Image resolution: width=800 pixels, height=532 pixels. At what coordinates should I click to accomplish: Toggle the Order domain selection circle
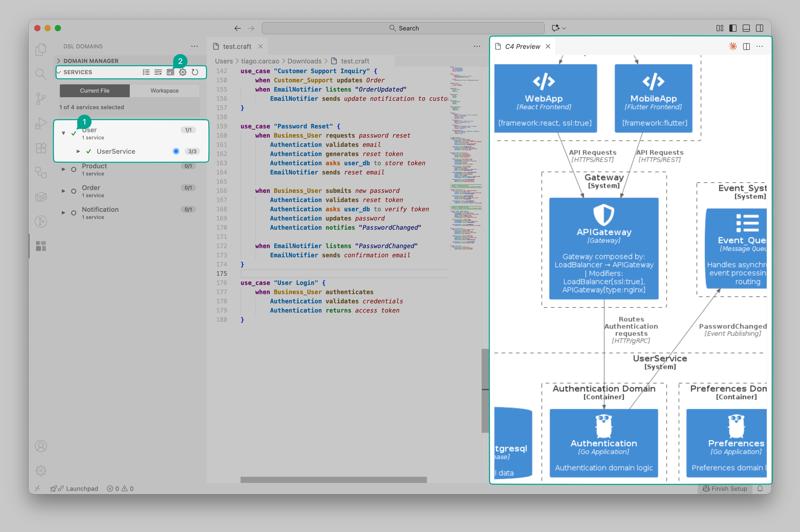click(x=73, y=191)
